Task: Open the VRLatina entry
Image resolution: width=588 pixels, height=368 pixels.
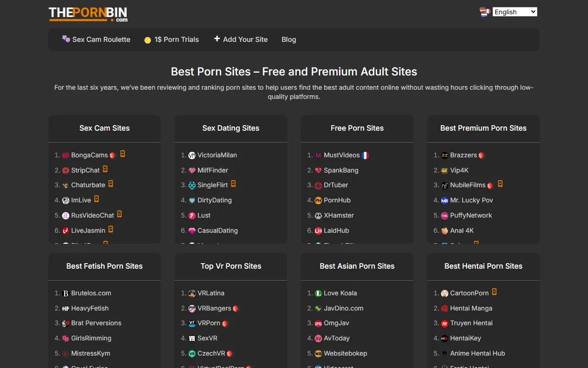Action: (211, 293)
